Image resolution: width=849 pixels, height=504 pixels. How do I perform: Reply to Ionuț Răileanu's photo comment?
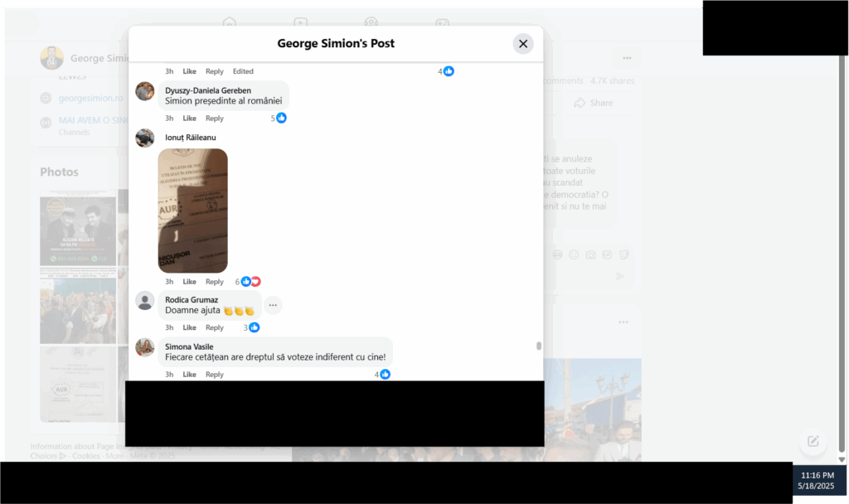[x=215, y=282]
